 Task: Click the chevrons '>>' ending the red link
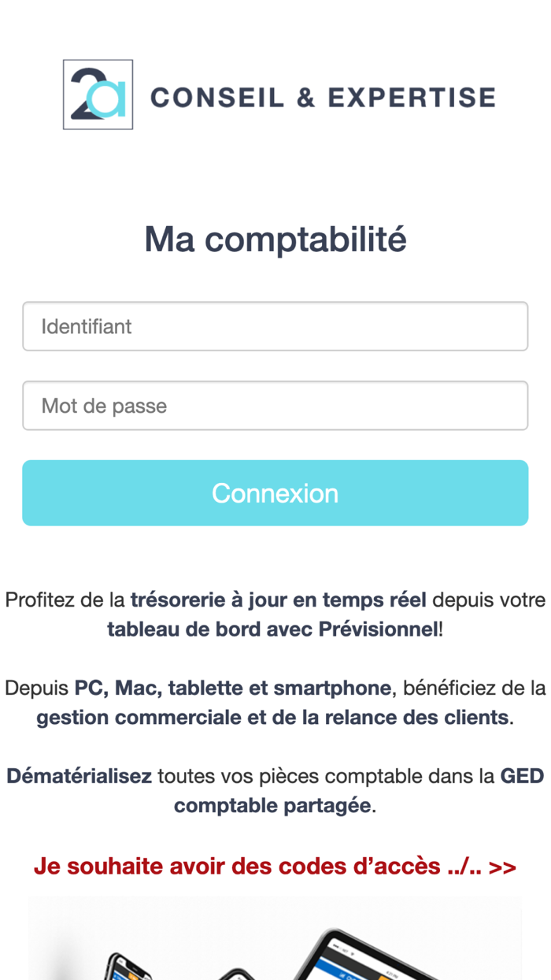point(502,866)
